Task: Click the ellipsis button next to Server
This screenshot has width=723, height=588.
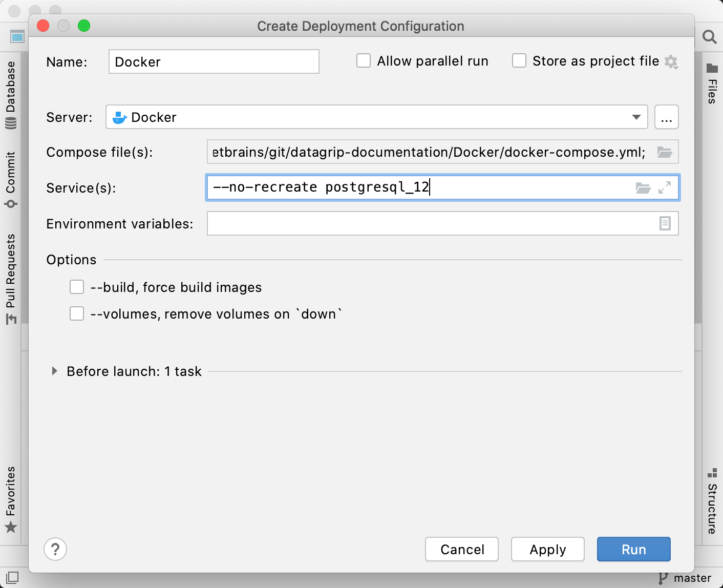Action: 666,117
